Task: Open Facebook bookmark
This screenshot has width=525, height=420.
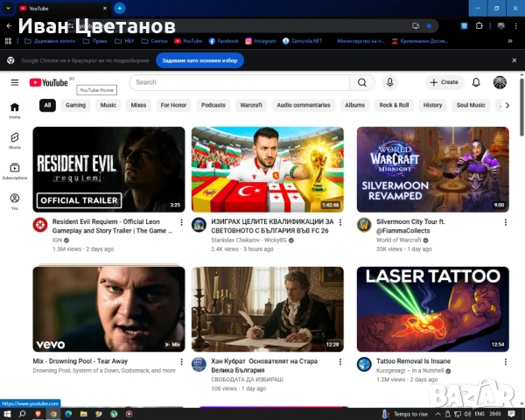Action: [x=224, y=41]
